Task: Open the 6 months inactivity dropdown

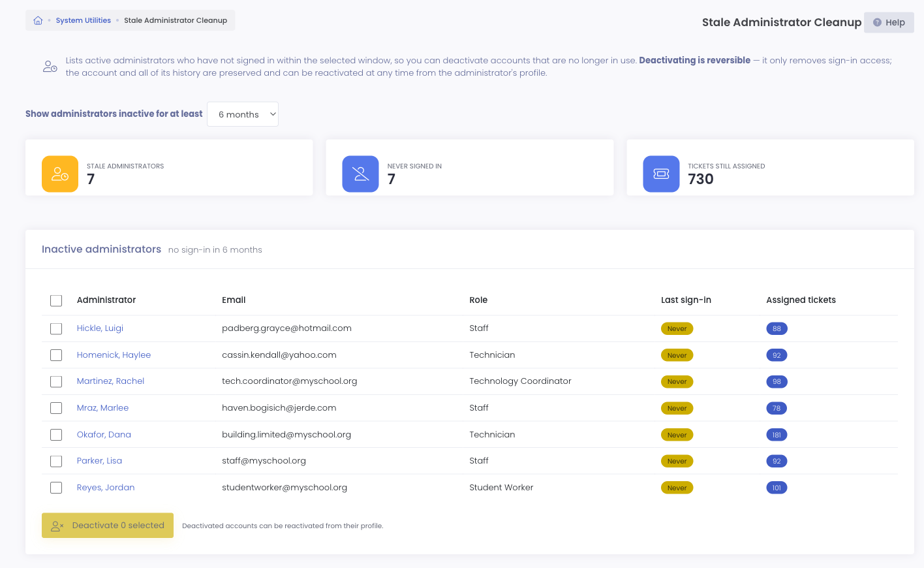Action: (243, 114)
